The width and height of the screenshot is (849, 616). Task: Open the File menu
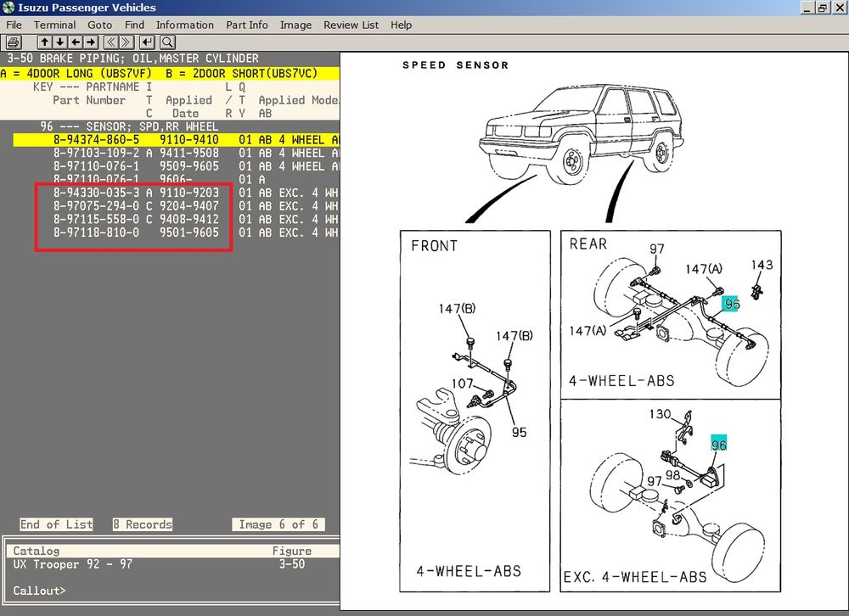click(x=14, y=25)
